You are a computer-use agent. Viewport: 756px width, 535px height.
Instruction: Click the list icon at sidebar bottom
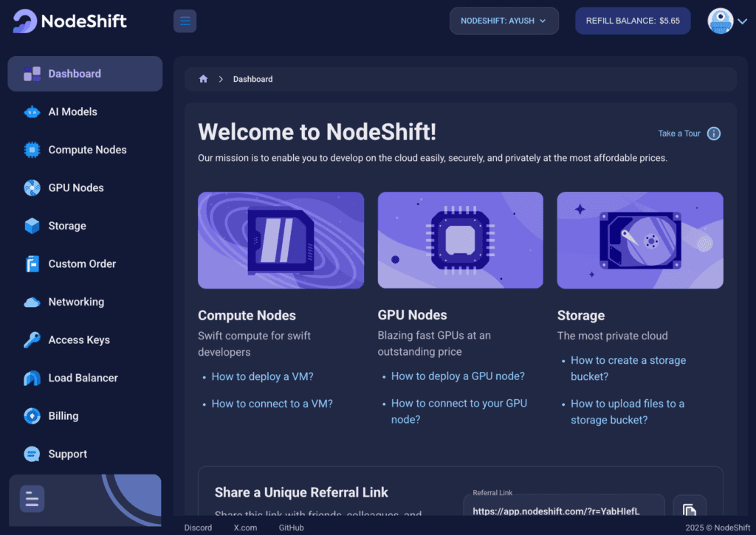tap(32, 499)
